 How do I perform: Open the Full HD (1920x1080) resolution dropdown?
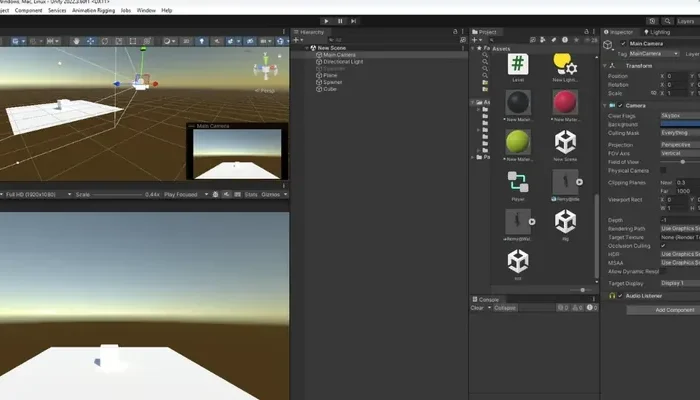(x=38, y=195)
